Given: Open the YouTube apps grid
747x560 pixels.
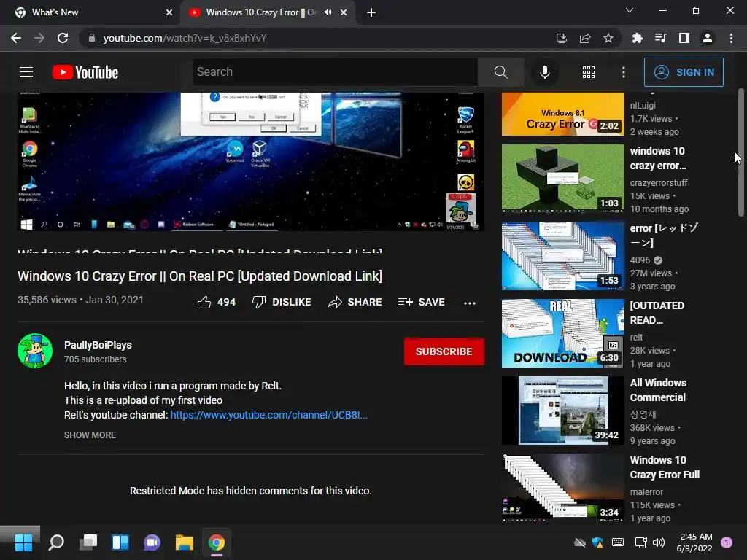Looking at the screenshot, I should coord(589,72).
